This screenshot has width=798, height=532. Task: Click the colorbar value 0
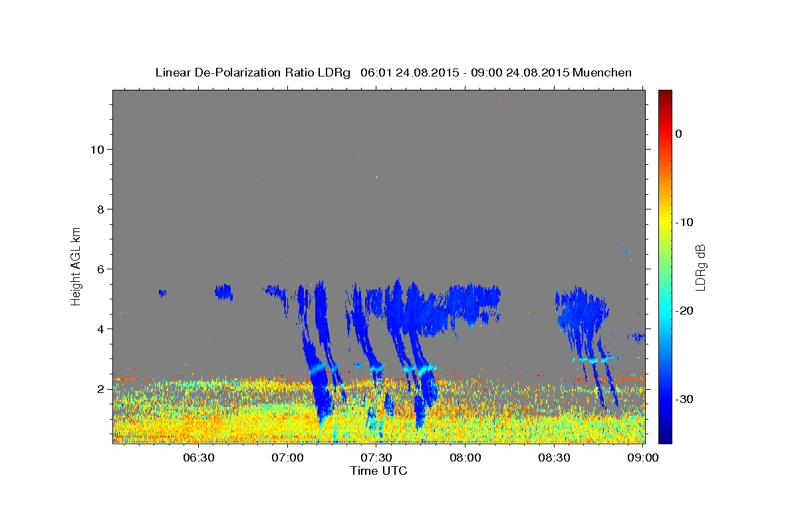(x=679, y=134)
